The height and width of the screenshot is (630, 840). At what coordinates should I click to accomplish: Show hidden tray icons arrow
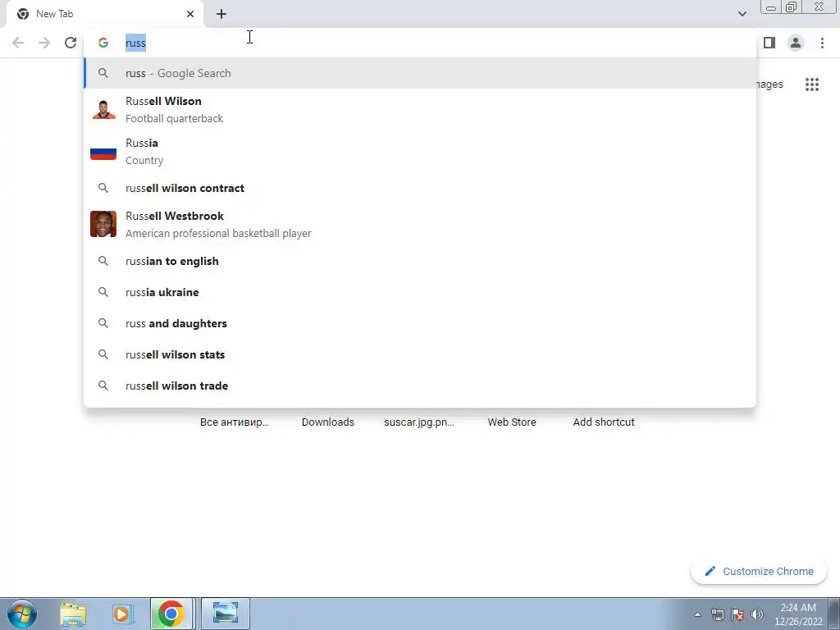[x=697, y=614]
